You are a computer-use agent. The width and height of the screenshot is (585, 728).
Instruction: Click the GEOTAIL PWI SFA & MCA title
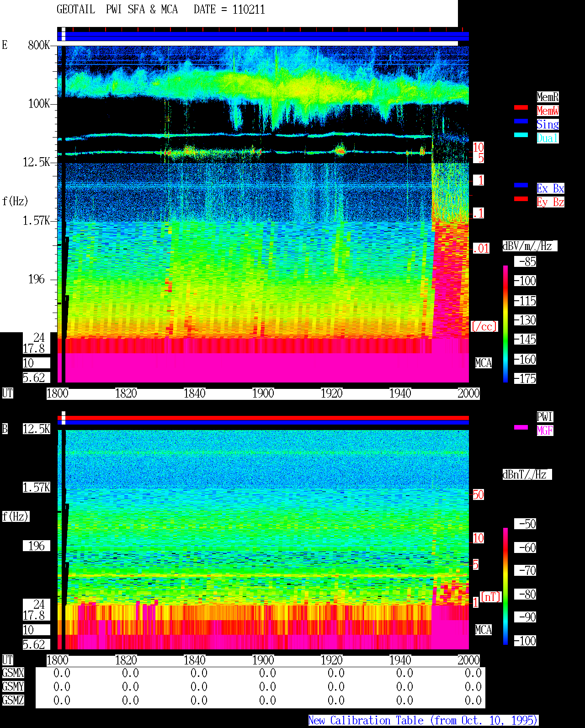pyautogui.click(x=117, y=10)
